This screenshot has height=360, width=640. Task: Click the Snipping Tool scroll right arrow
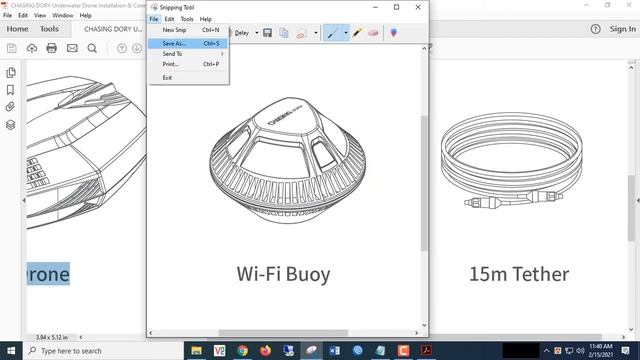pos(416,333)
